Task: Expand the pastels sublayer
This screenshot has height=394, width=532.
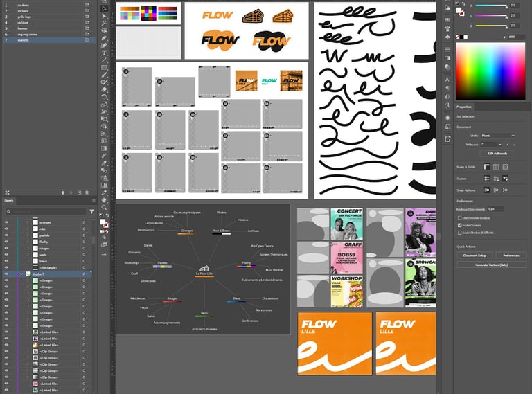Action: tap(28, 235)
